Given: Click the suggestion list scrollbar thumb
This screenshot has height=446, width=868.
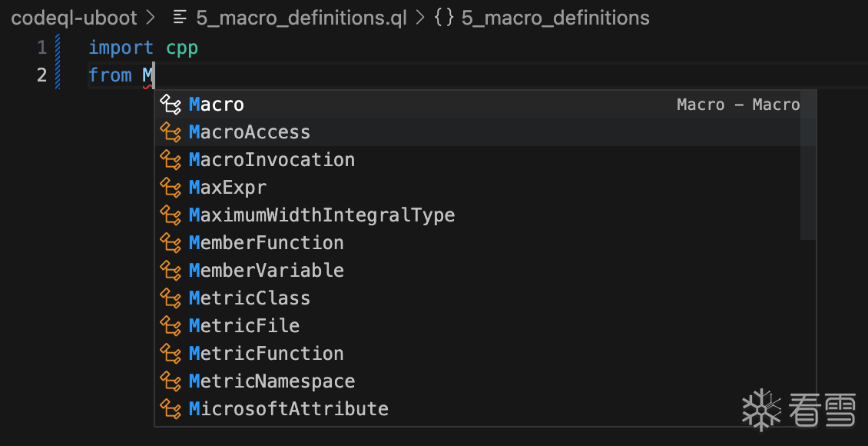Looking at the screenshot, I should [808, 165].
